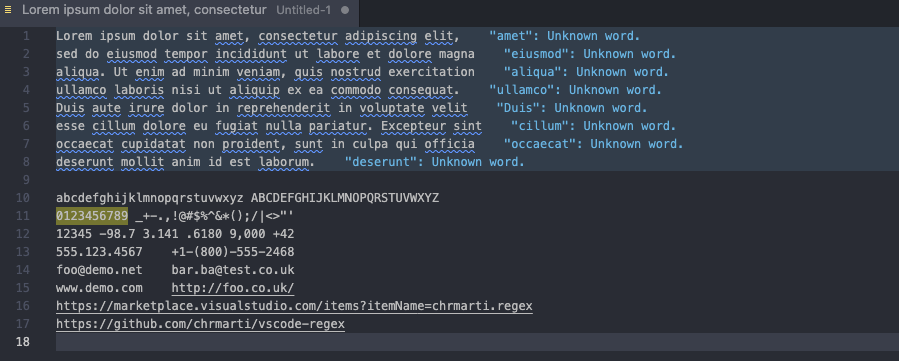Click the word reprehenderit on line 5

pos(283,108)
